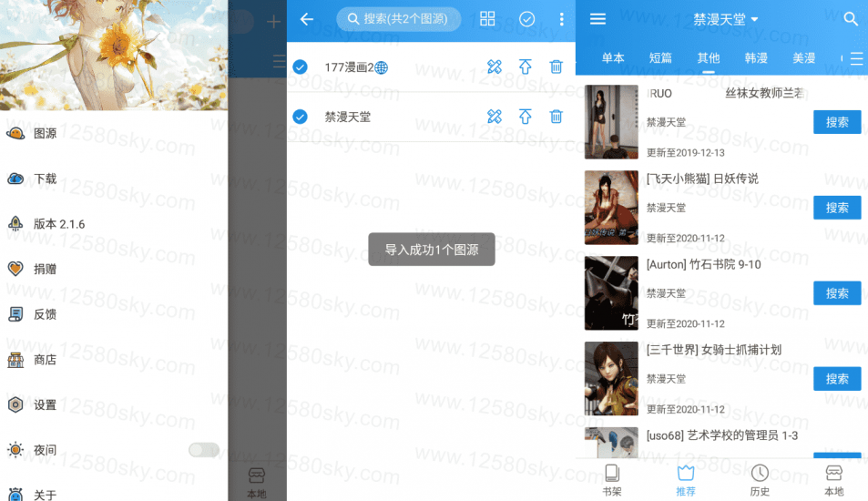
Task: Click 搜索 button for 日妖传说
Action: 836,208
